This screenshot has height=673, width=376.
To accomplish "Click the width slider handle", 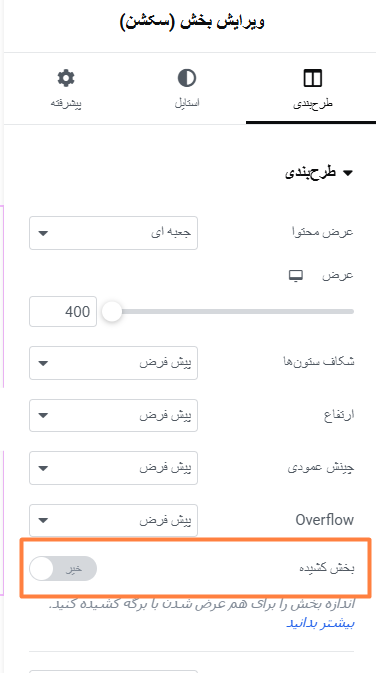I will point(112,311).
